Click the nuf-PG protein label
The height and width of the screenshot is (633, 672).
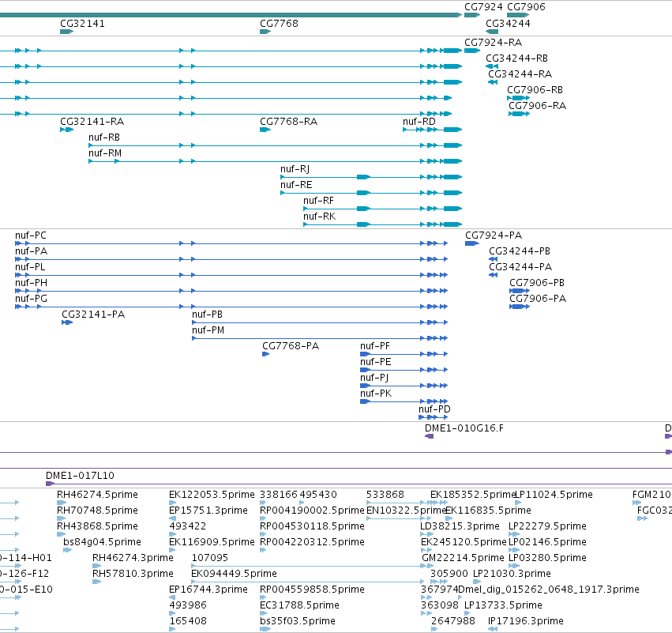(31, 299)
